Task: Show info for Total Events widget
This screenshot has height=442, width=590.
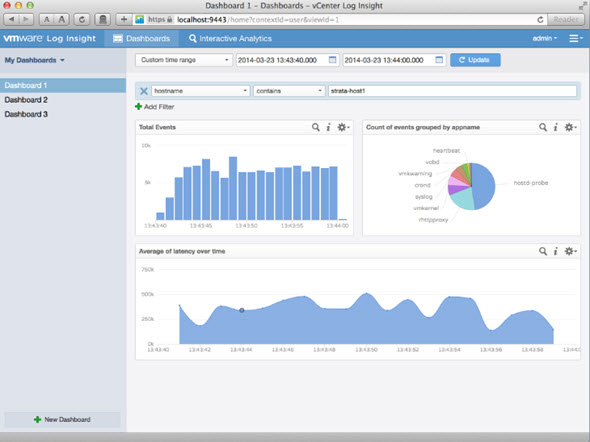Action: [x=328, y=127]
